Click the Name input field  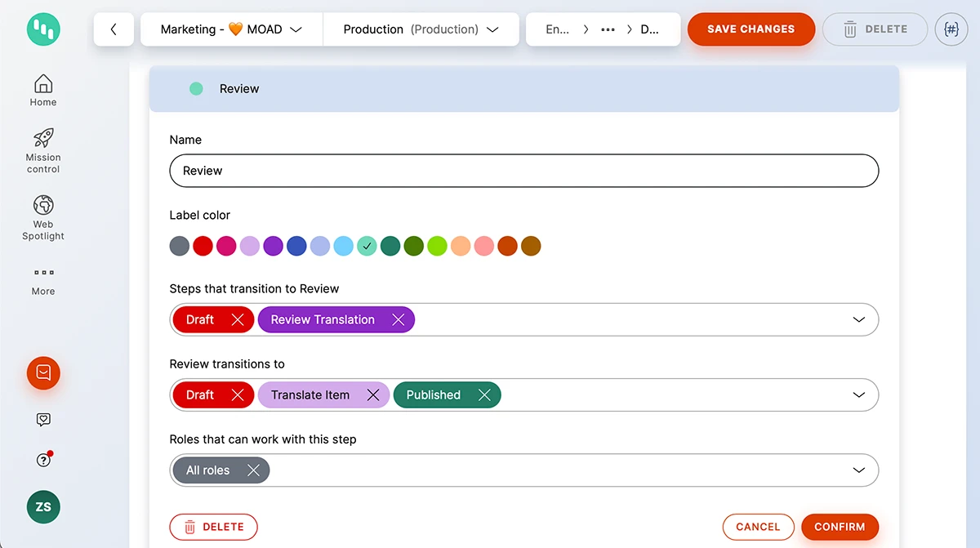click(x=523, y=171)
